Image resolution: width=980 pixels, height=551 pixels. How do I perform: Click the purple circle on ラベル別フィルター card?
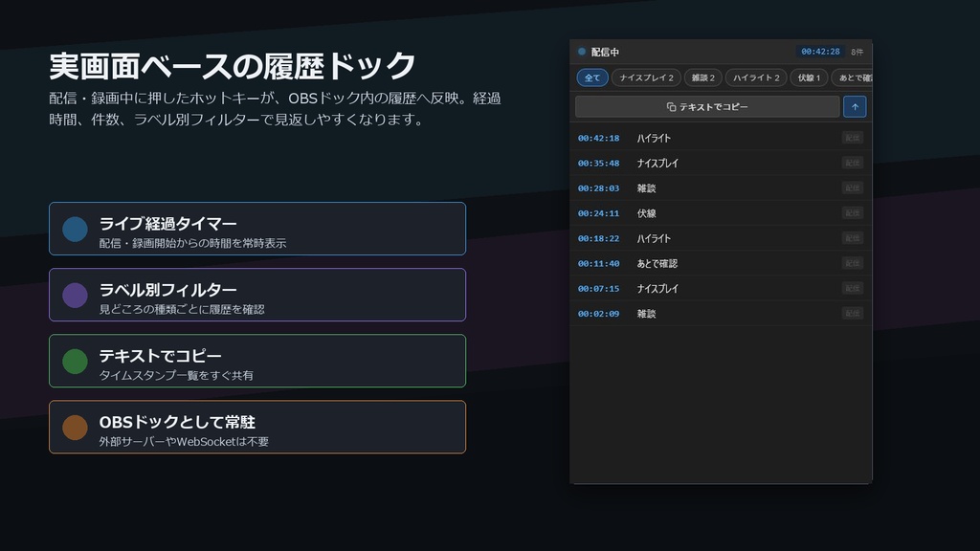[75, 295]
